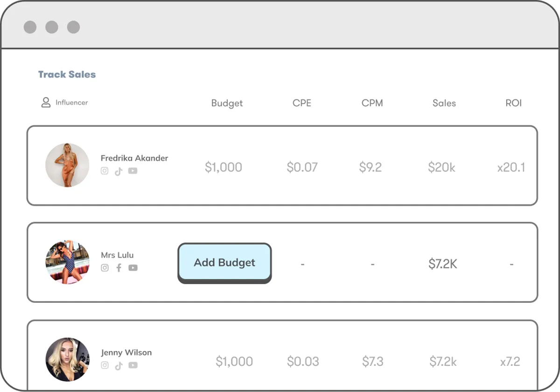
Task: Select Jenny Wilson's YouTube icon
Action: pos(133,365)
